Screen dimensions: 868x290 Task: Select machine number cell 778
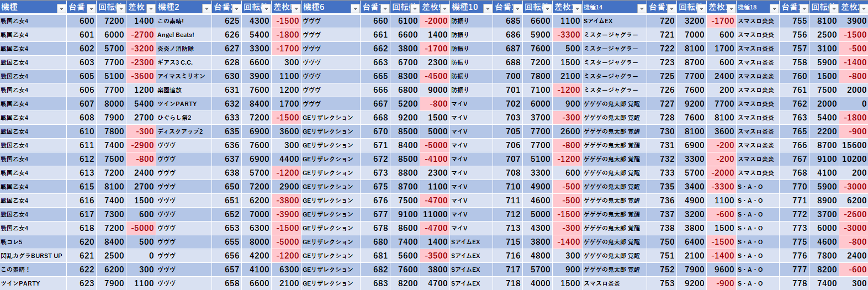click(794, 283)
